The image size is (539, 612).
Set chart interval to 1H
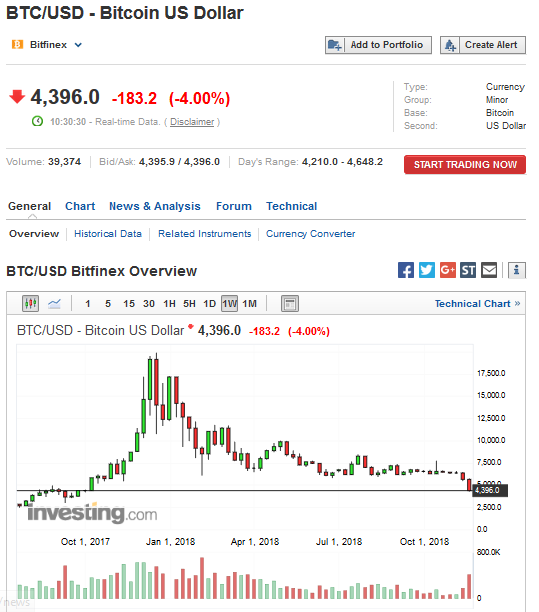169,304
